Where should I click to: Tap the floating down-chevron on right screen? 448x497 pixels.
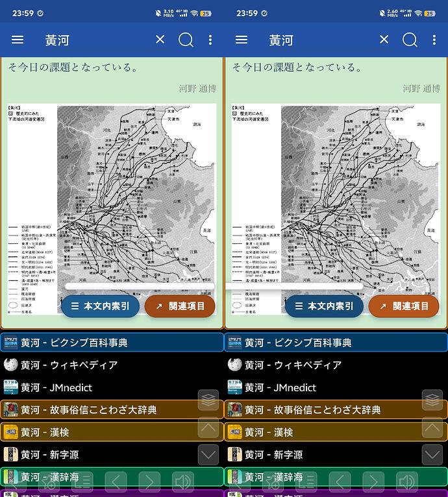(x=432, y=455)
